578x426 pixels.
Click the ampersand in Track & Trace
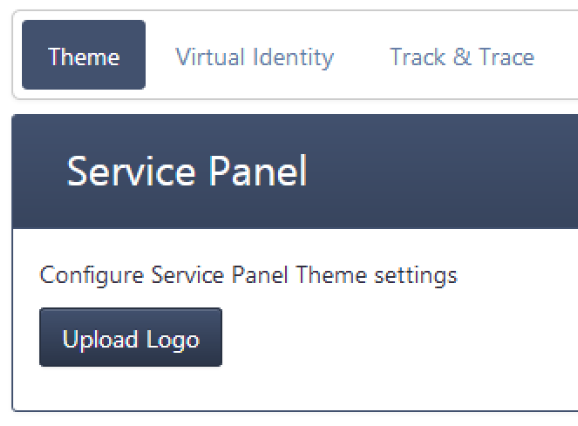pos(462,57)
